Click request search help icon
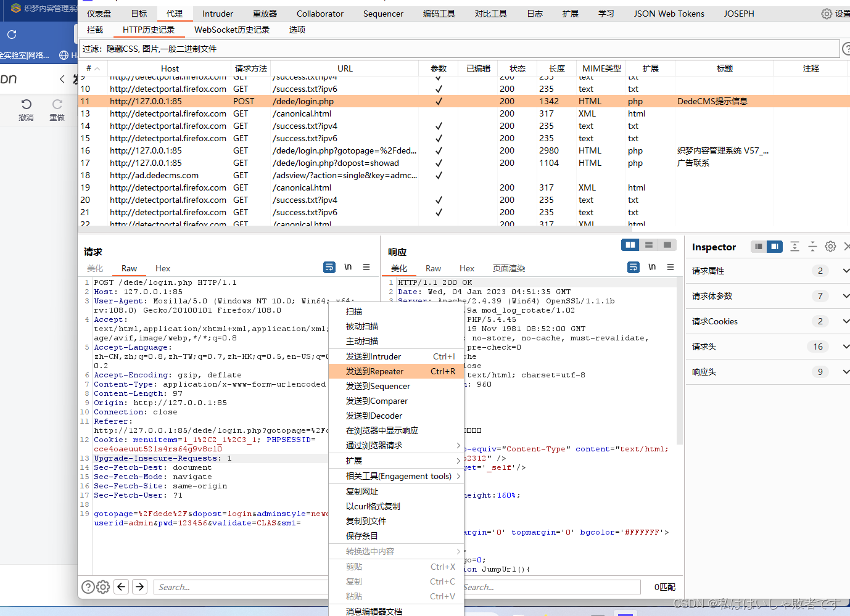This screenshot has height=616, width=850. pos(88,587)
